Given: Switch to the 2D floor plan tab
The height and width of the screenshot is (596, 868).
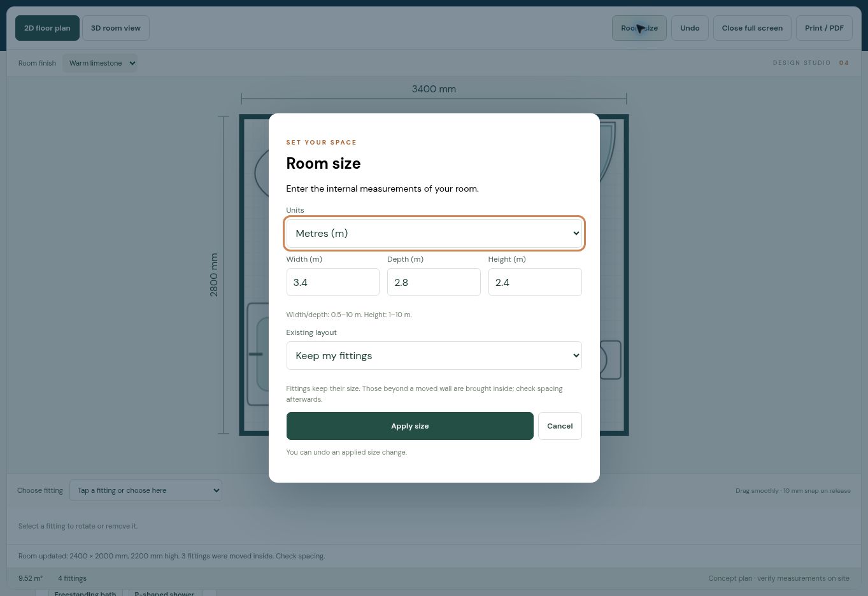Looking at the screenshot, I should (x=47, y=28).
